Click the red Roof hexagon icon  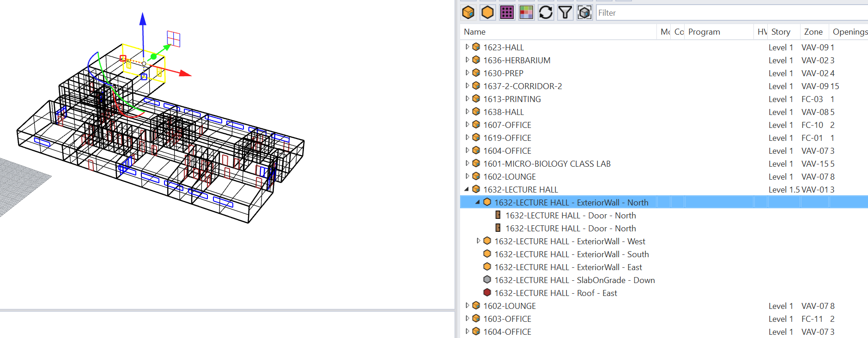(x=487, y=293)
